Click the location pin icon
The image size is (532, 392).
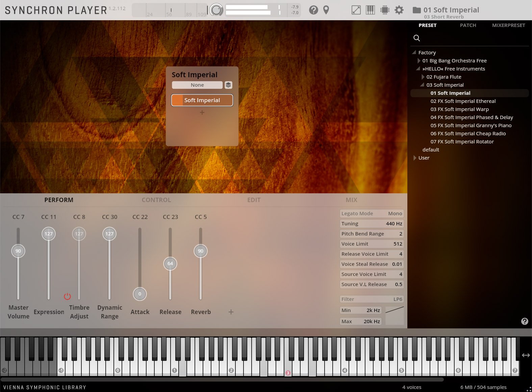326,10
